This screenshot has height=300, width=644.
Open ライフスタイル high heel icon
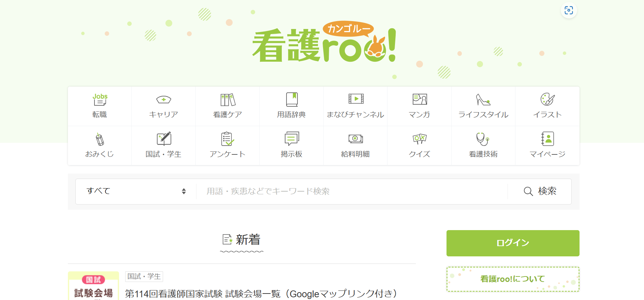tap(483, 100)
